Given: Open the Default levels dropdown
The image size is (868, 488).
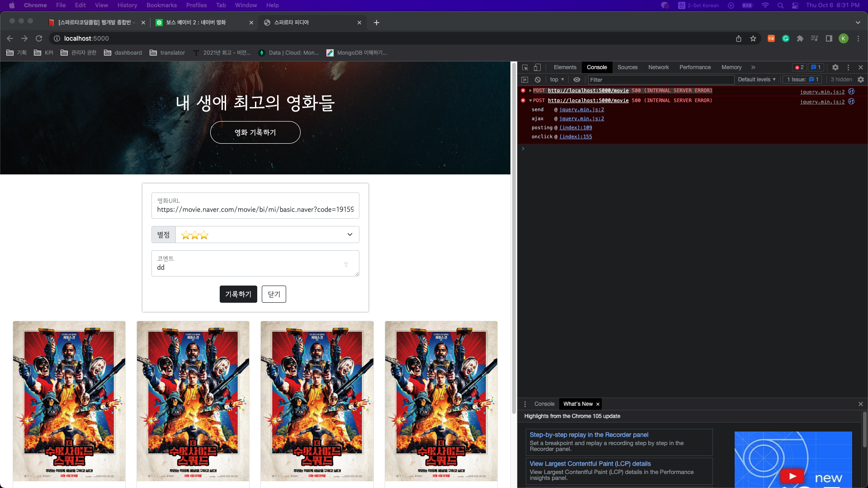Looking at the screenshot, I should tap(757, 80).
